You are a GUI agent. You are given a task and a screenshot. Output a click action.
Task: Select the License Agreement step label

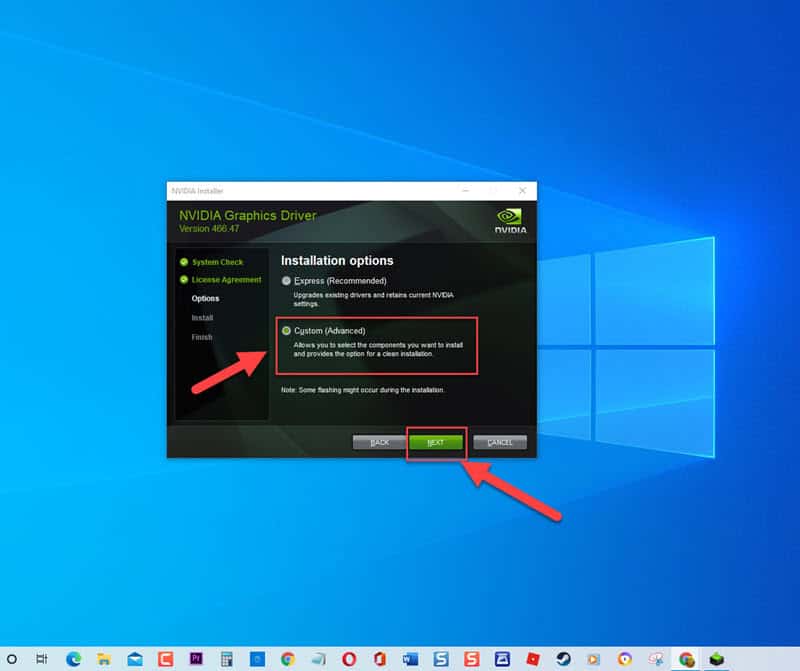click(x=227, y=280)
